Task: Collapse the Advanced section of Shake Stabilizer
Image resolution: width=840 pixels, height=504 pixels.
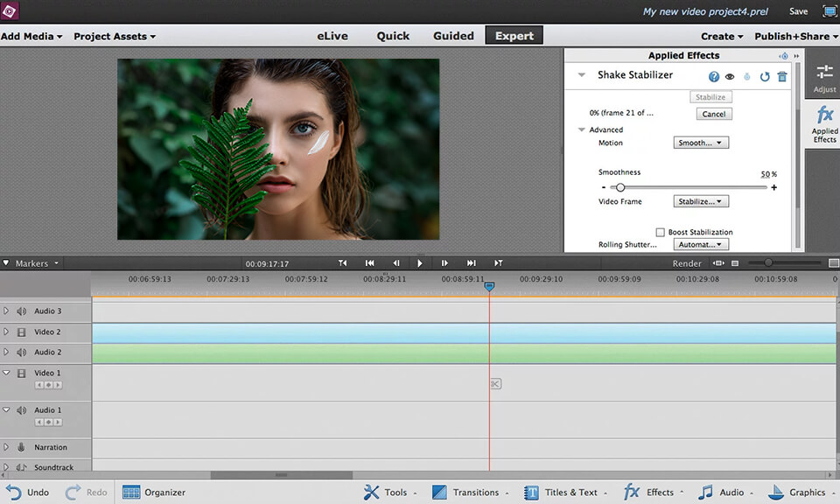Action: pyautogui.click(x=581, y=129)
